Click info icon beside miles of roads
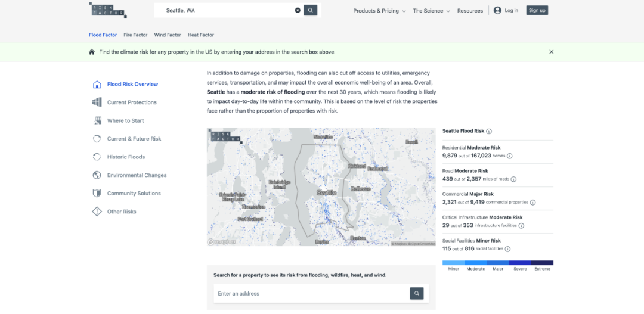This screenshot has height=314, width=644. [x=513, y=179]
